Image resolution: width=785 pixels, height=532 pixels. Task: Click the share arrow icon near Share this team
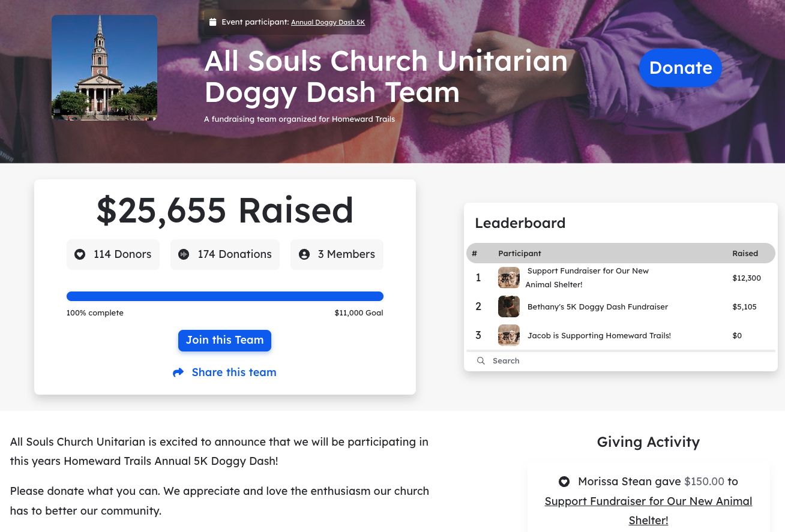(x=178, y=372)
